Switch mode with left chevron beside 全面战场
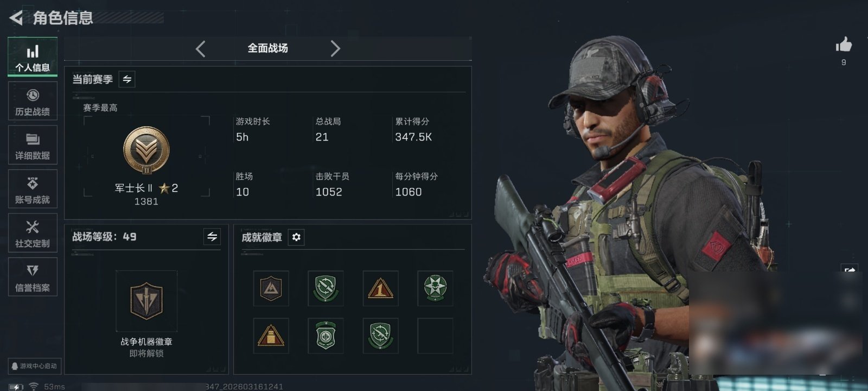 pyautogui.click(x=200, y=49)
